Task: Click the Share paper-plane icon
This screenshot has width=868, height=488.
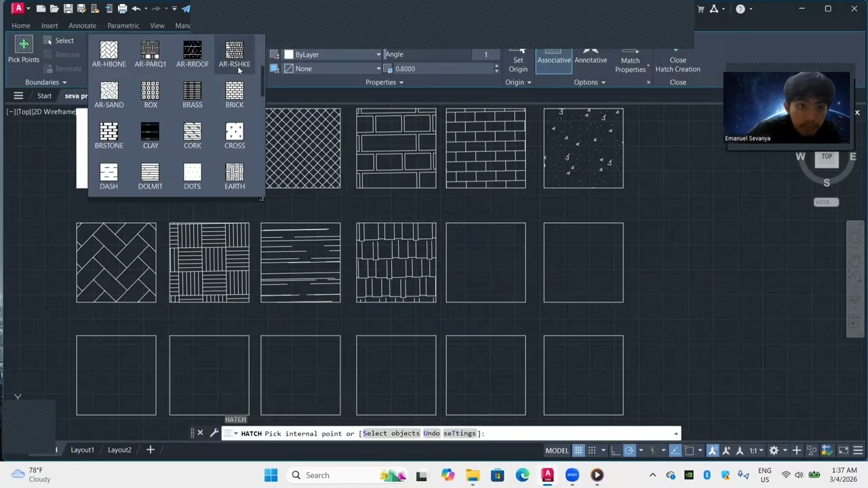Action: pyautogui.click(x=186, y=9)
